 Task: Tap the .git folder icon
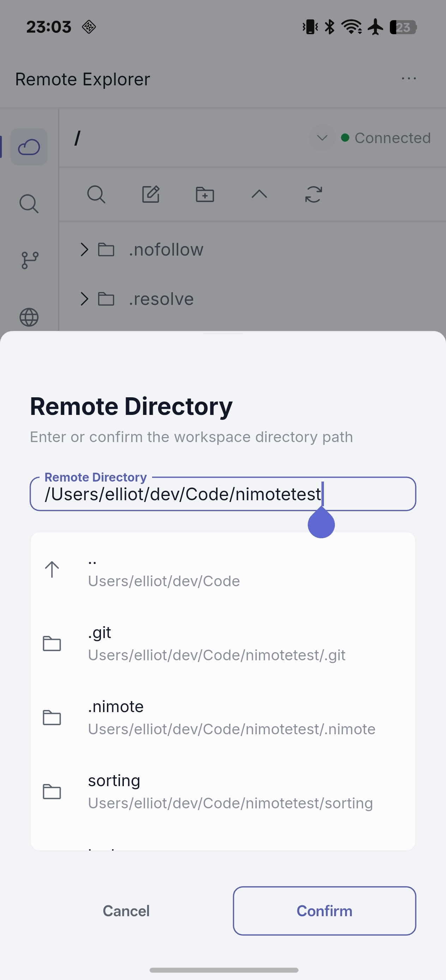(x=52, y=644)
